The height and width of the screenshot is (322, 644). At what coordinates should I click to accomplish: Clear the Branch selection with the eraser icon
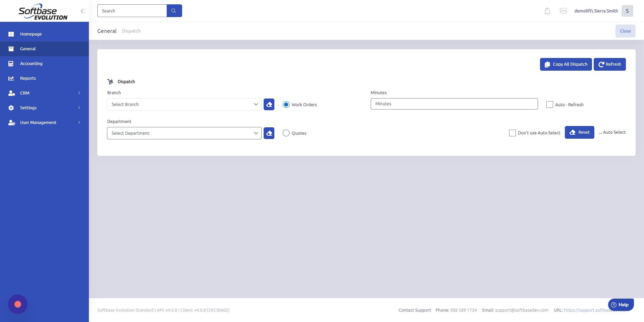pos(269,104)
